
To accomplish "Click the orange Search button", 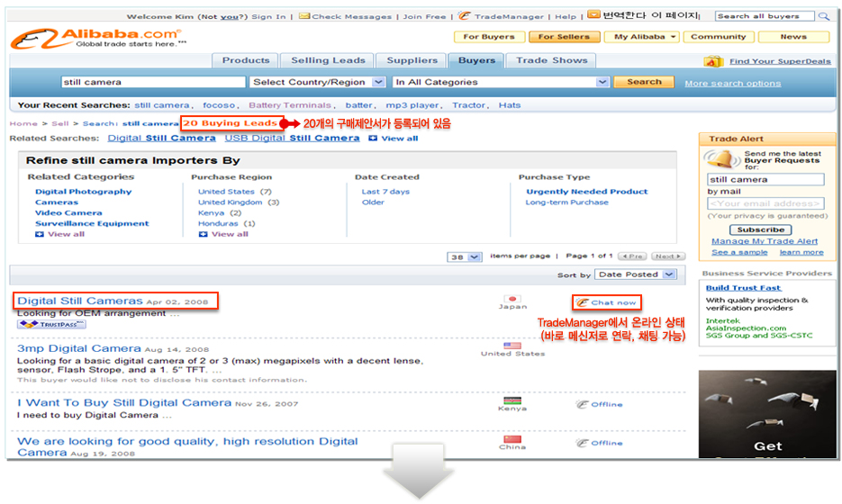I will click(x=644, y=82).
